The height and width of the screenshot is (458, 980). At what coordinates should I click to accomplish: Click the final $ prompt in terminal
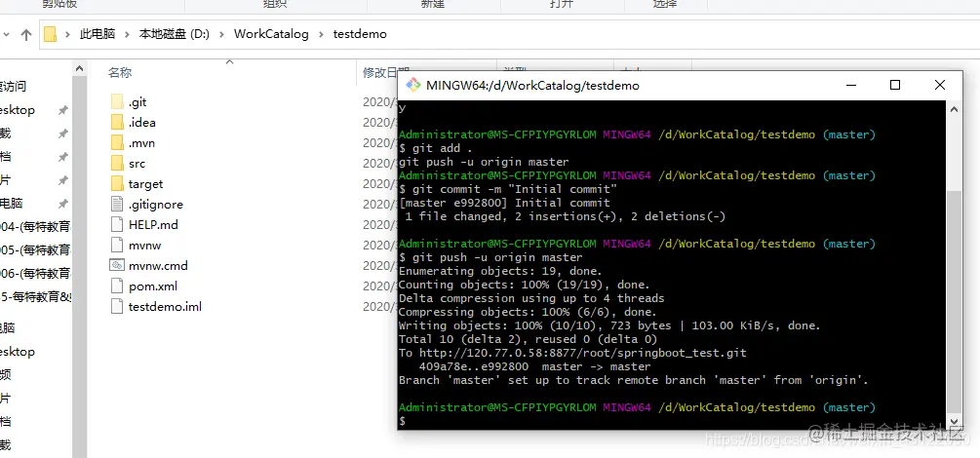point(403,421)
